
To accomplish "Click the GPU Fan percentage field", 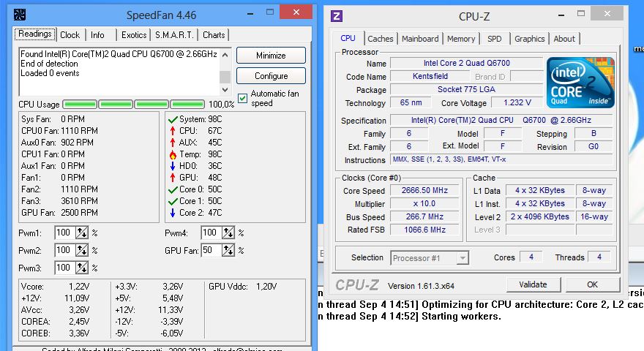I will 211,250.
